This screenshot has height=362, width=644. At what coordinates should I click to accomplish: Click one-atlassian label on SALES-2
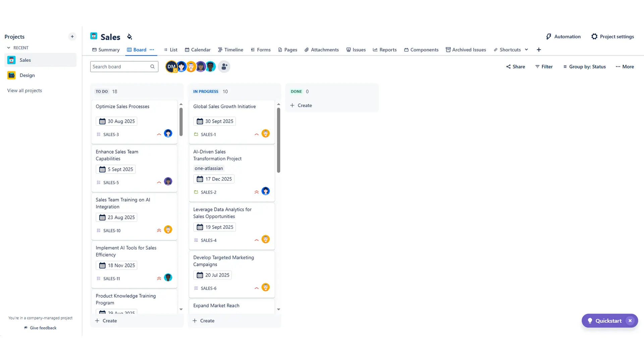(209, 169)
